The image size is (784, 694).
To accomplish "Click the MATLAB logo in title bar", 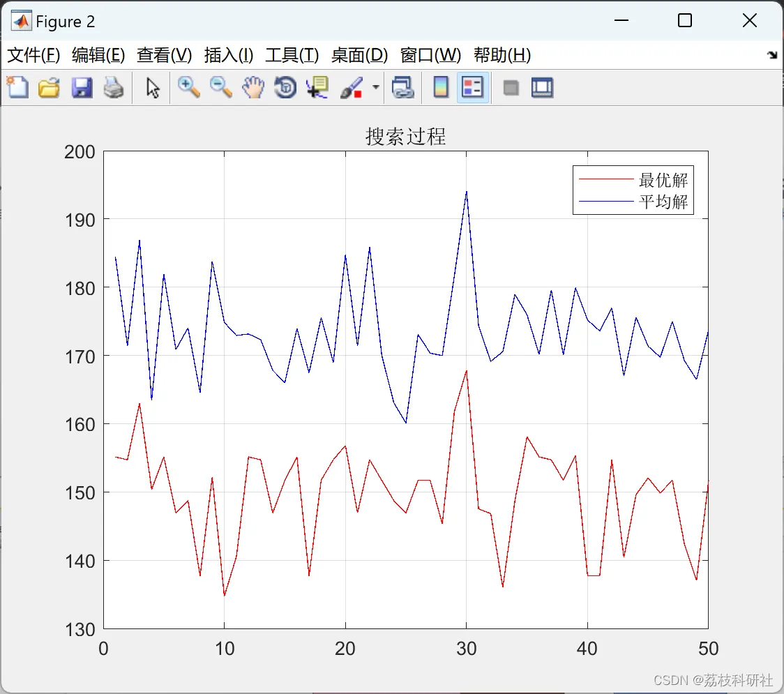I will coord(22,21).
